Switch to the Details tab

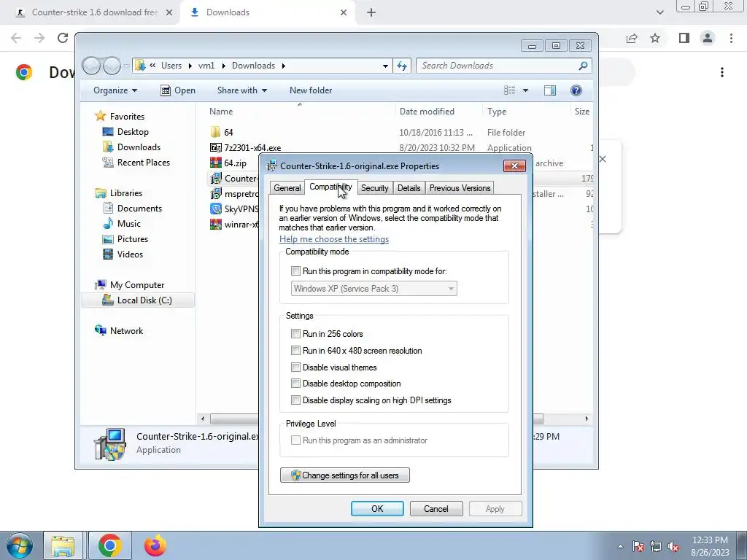click(409, 188)
